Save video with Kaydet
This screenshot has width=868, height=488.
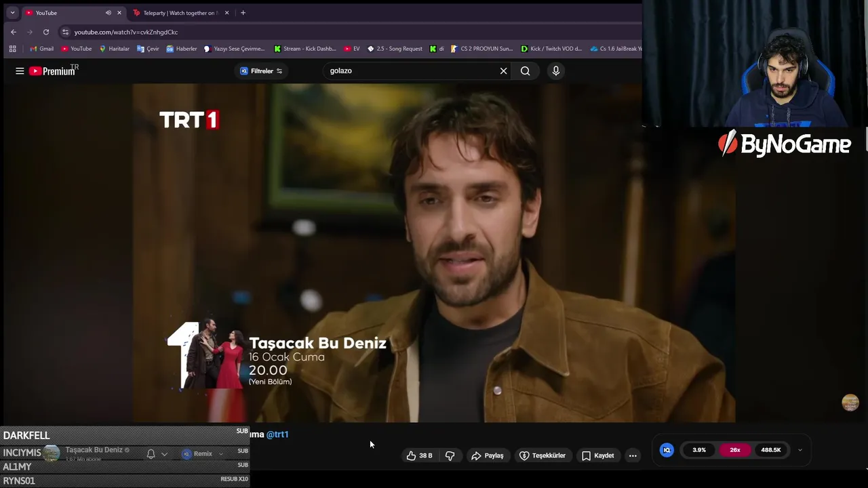pos(597,455)
